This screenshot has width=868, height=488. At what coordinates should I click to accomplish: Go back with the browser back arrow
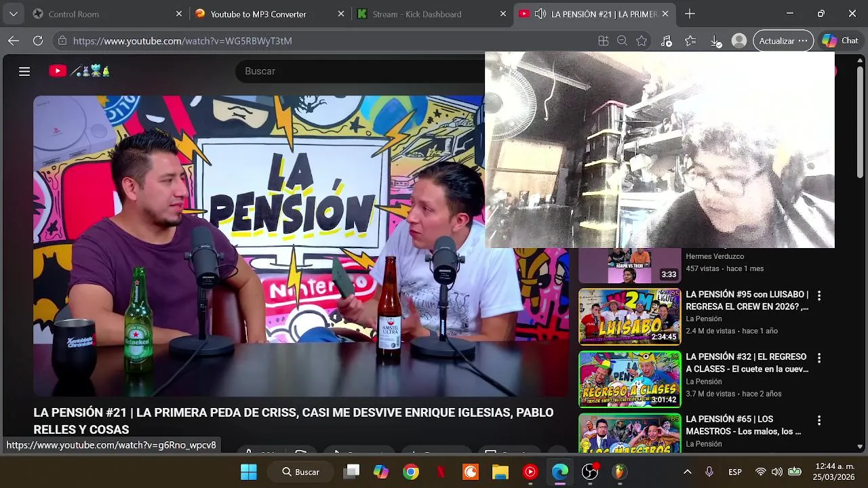pos(14,41)
